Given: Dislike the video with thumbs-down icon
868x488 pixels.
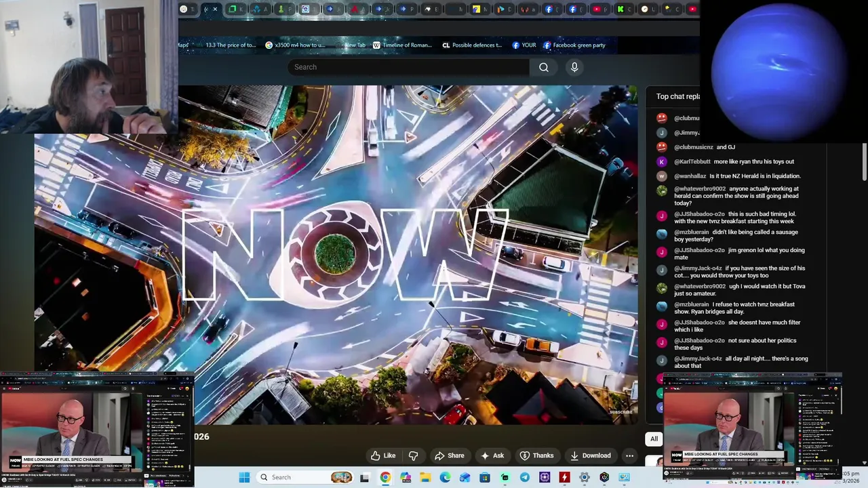Looking at the screenshot, I should click(413, 455).
